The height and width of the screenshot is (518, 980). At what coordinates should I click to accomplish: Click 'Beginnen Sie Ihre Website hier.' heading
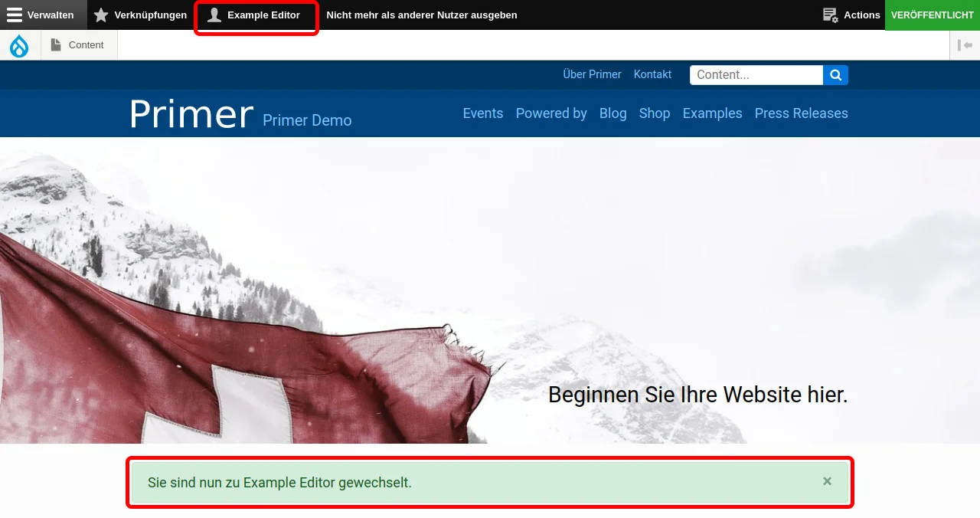(698, 395)
